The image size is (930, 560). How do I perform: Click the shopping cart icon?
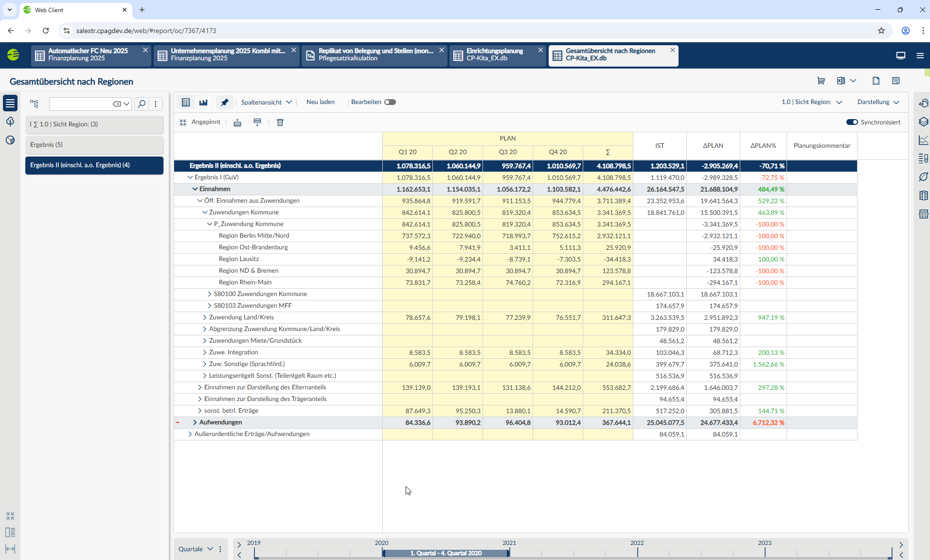coord(821,81)
